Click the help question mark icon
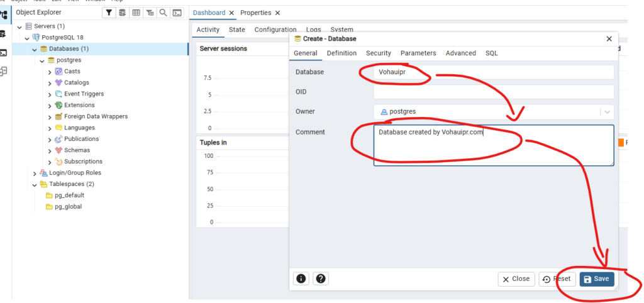This screenshot has height=303, width=644. click(321, 278)
